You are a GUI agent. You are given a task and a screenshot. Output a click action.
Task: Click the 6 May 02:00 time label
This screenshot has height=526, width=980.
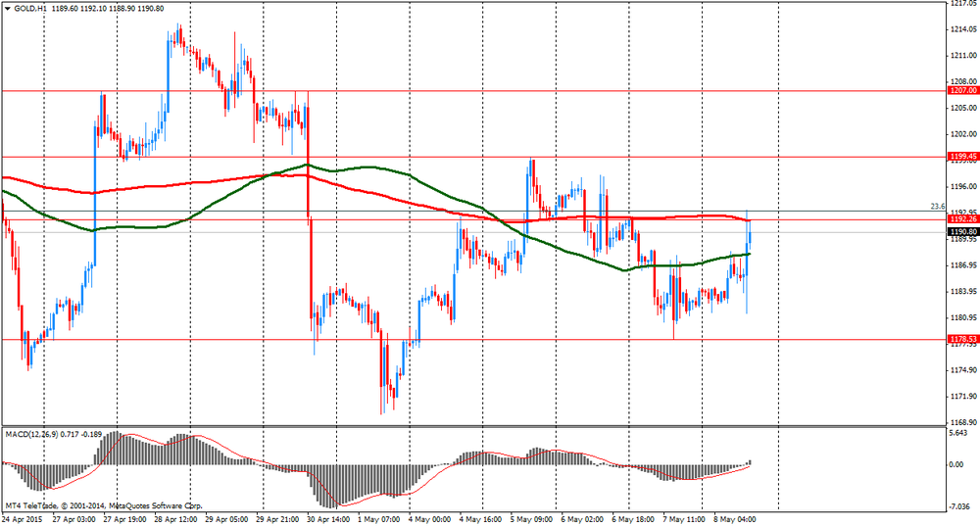tap(582, 519)
